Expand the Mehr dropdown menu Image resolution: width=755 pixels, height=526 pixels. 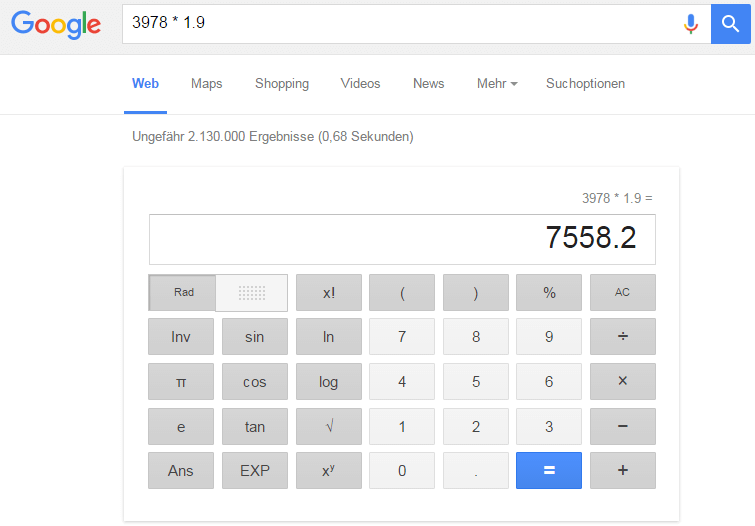click(x=497, y=83)
